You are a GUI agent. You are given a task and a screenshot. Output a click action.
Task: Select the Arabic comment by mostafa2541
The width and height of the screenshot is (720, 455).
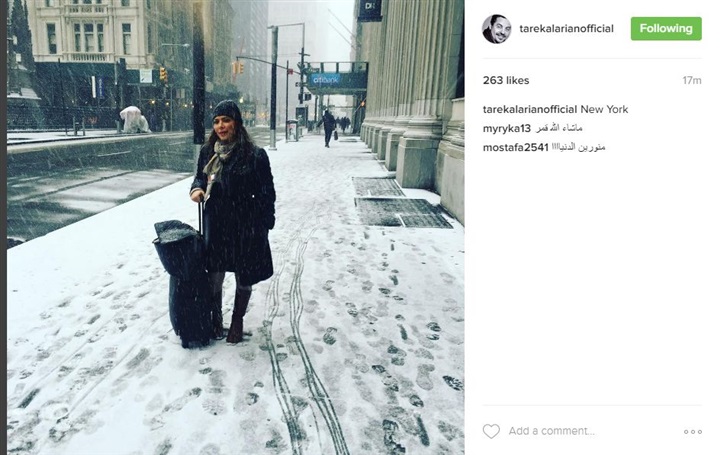(579, 147)
